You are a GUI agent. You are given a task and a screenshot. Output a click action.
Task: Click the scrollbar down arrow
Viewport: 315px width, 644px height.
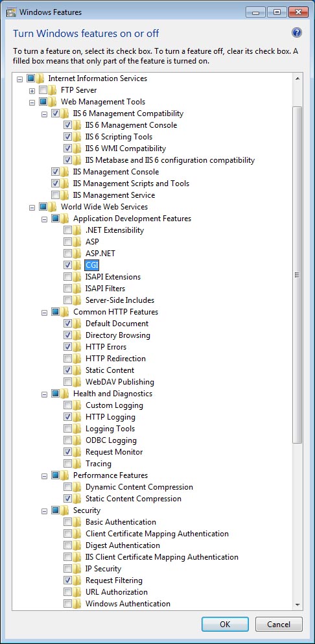297,604
